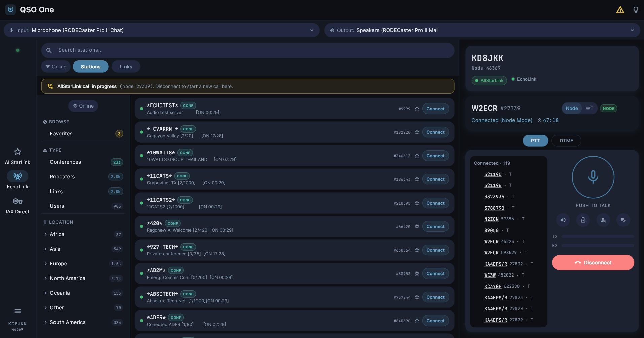Switch to Node mode
Image resolution: width=644 pixels, height=338 pixels.
click(x=572, y=108)
